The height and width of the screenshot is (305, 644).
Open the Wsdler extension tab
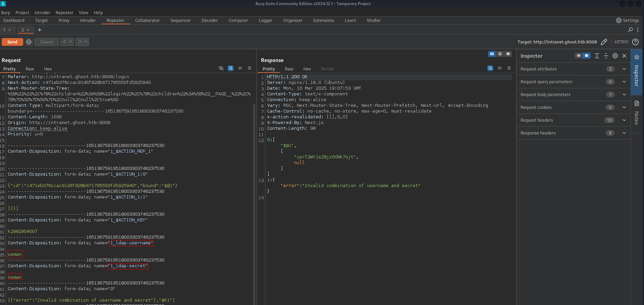coord(374,21)
